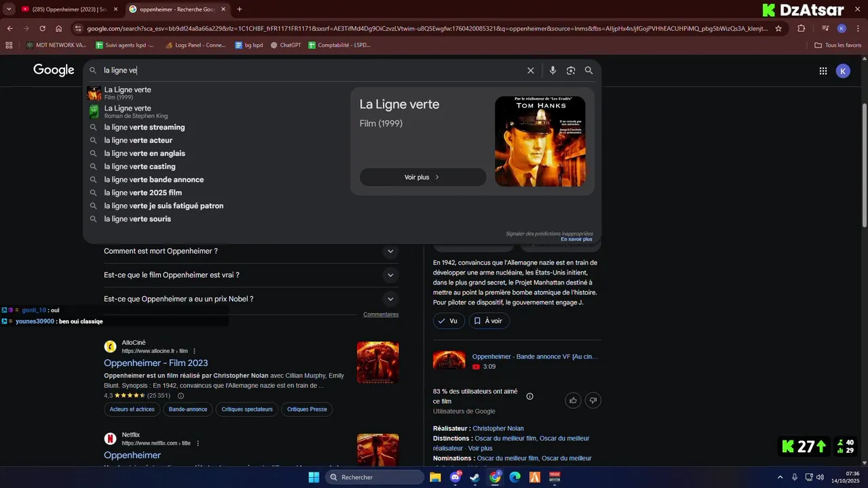Open the Christopher Nolan director link
868x488 pixels.
click(x=498, y=428)
